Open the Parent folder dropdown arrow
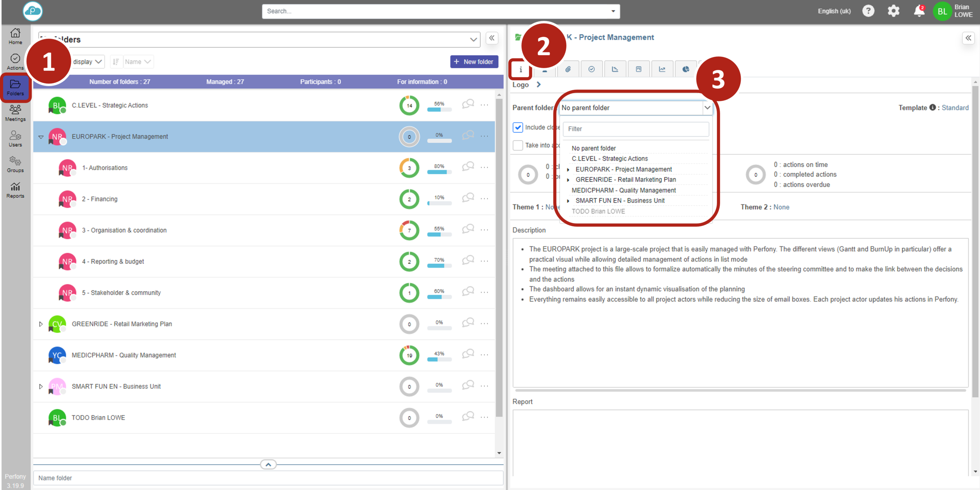This screenshot has height=490, width=980. (x=707, y=108)
